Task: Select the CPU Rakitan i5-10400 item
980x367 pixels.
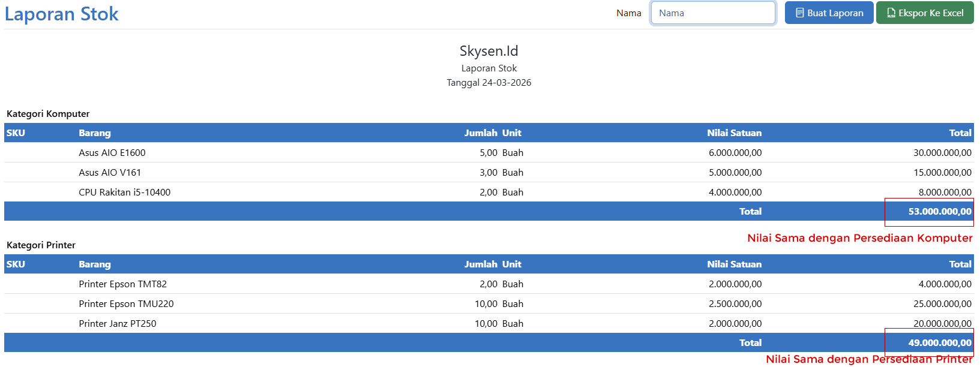Action: [125, 192]
